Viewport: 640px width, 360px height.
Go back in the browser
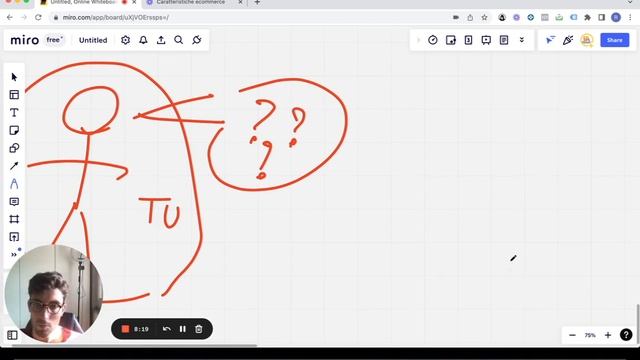[10, 18]
